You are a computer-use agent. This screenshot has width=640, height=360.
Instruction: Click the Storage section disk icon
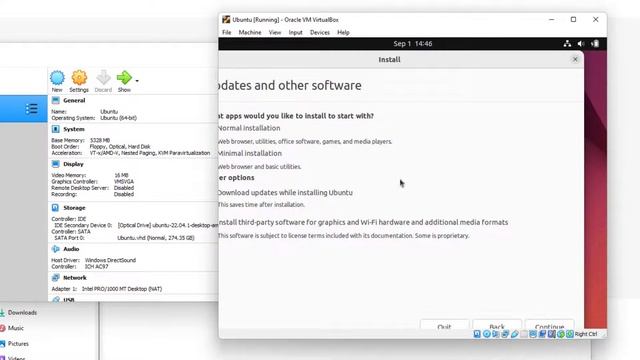click(56, 208)
